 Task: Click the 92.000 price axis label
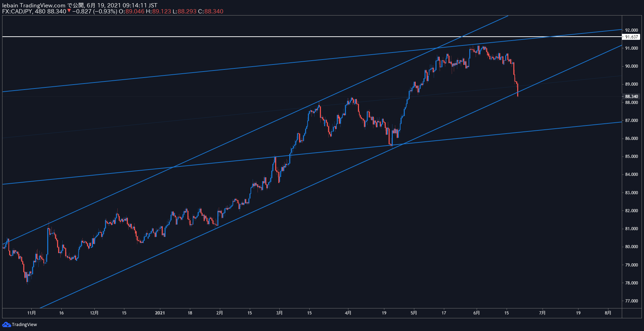631,30
